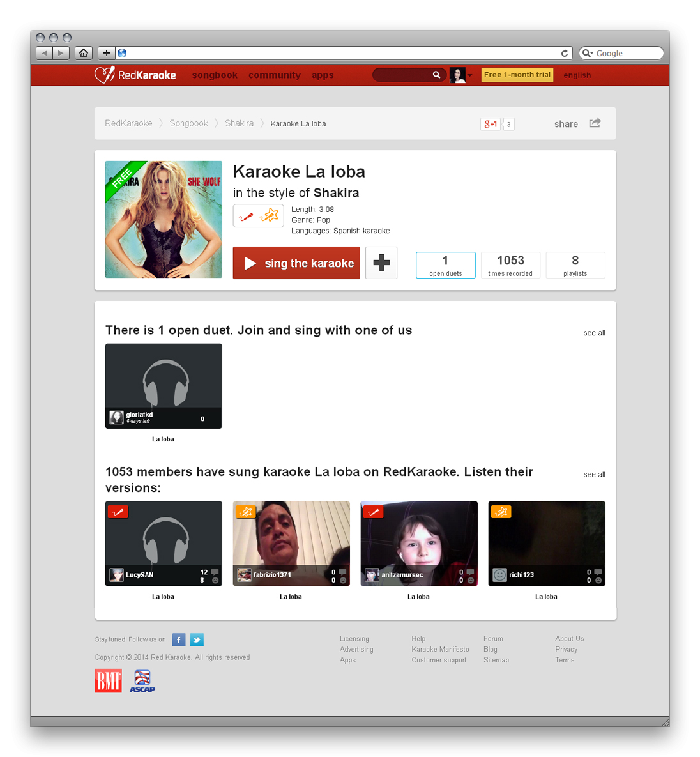Image resolution: width=700 pixels, height=757 pixels.
Task: Open the Forum footer link
Action: pos(493,639)
